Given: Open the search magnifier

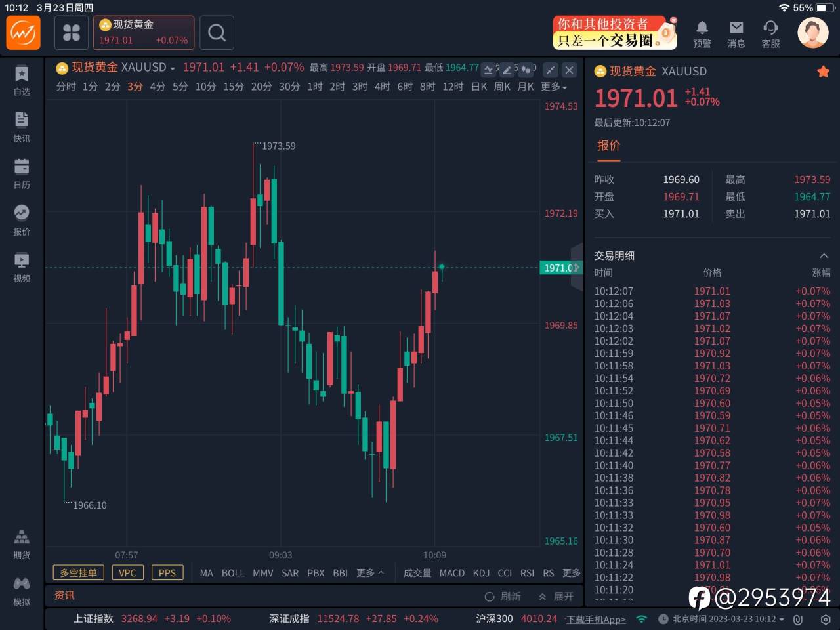Looking at the screenshot, I should [x=217, y=33].
